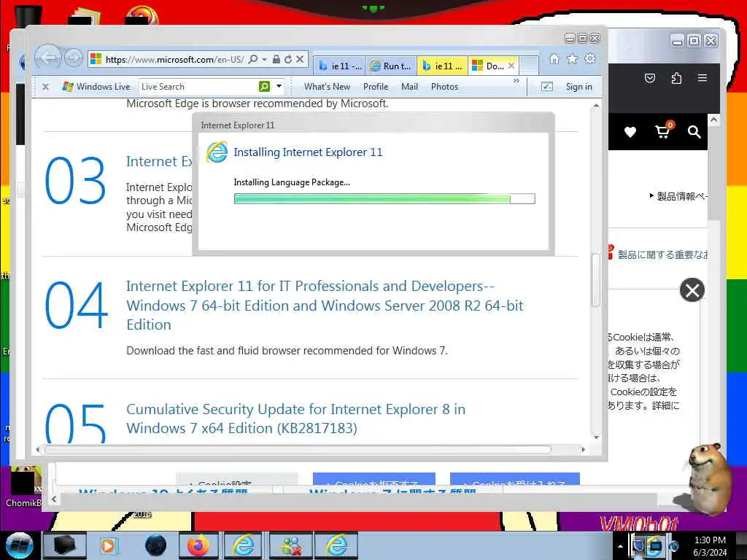Open the shopping cart icon in Firefox page
The width and height of the screenshot is (747, 560).
click(x=664, y=130)
